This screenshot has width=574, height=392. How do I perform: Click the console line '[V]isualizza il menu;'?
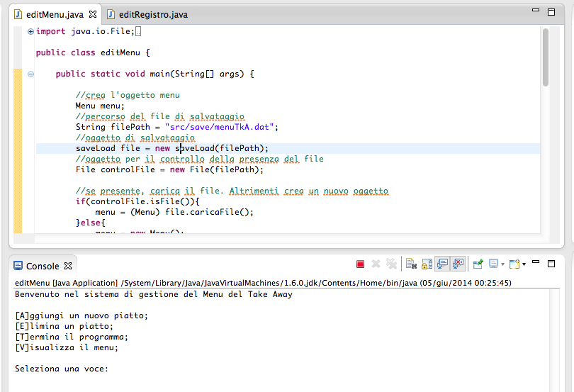click(x=67, y=347)
